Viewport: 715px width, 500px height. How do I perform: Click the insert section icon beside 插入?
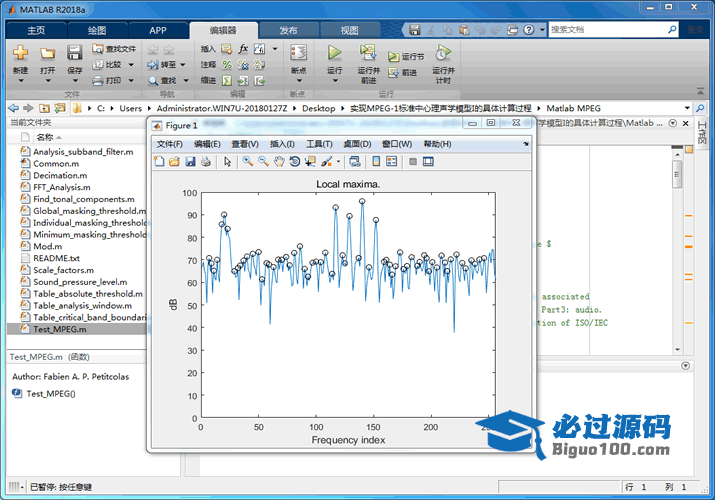point(227,49)
